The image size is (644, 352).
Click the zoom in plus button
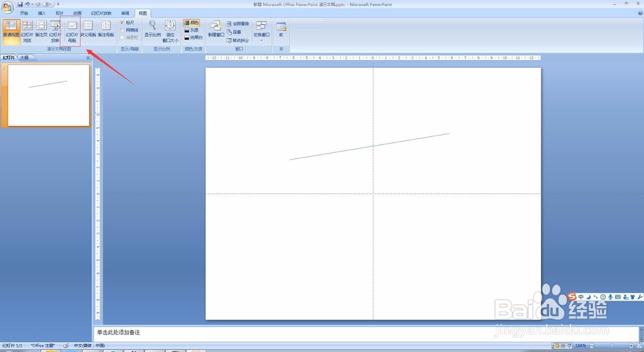click(x=631, y=346)
